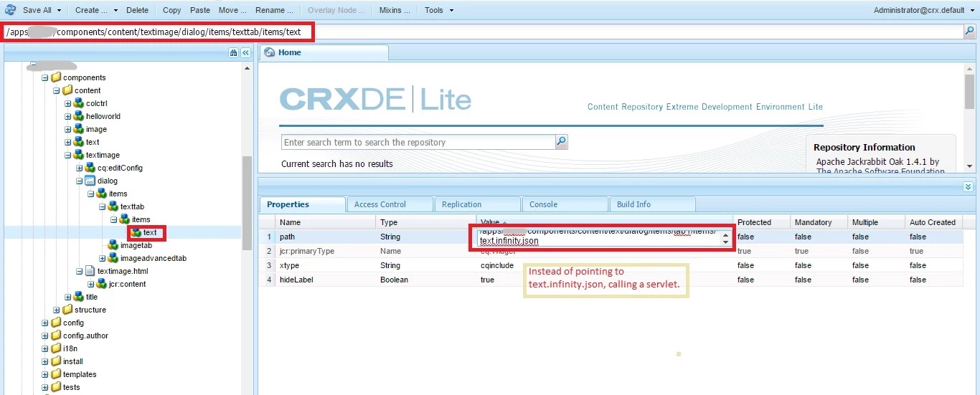The height and width of the screenshot is (395, 980).
Task: Select the Home tab
Action: (x=324, y=52)
